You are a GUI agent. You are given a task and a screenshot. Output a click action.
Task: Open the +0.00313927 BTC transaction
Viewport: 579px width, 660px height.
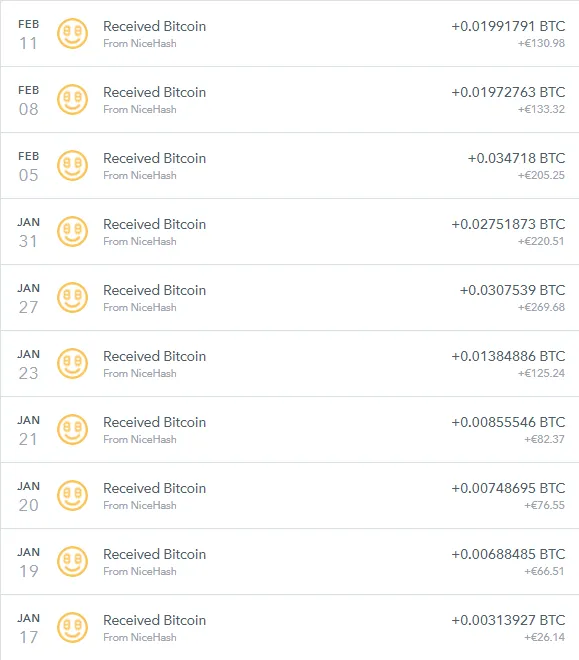click(x=508, y=620)
